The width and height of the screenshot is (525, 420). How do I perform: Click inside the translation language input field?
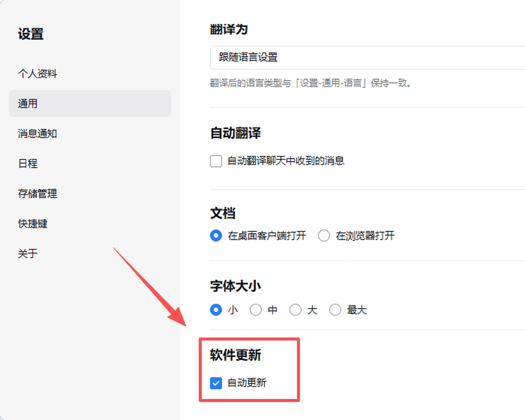point(306,57)
